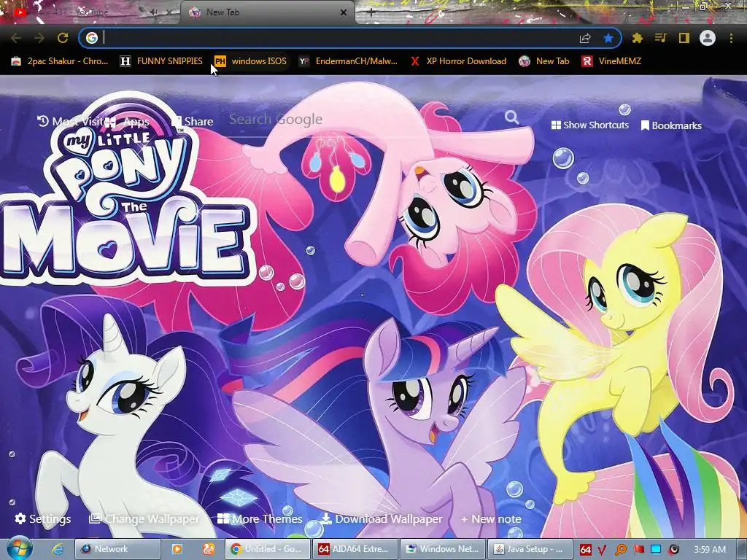This screenshot has width=747, height=560.
Task: Open the windows ISOS bookmark
Action: point(251,61)
